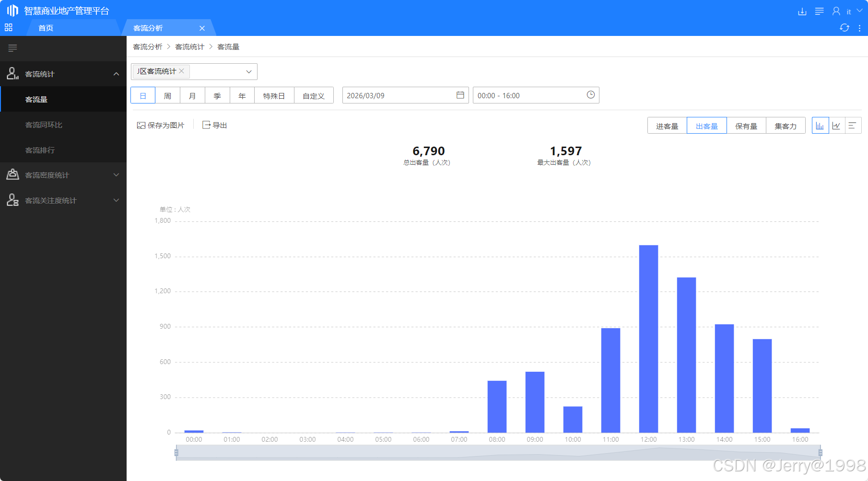The width and height of the screenshot is (868, 481).
Task: Collapse the sidebar with hamburger icon
Action: (13, 48)
